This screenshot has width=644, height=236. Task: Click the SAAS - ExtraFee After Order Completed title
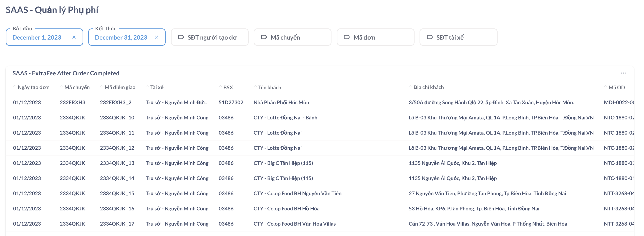point(66,73)
